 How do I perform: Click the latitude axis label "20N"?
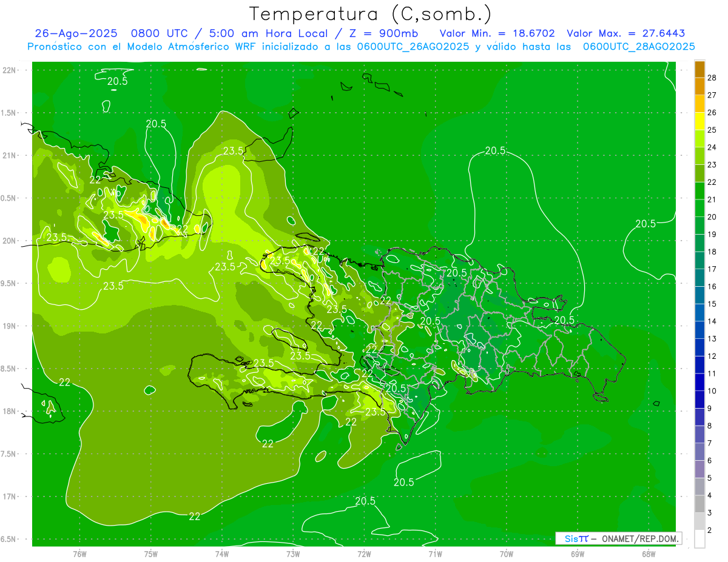tap(9, 241)
